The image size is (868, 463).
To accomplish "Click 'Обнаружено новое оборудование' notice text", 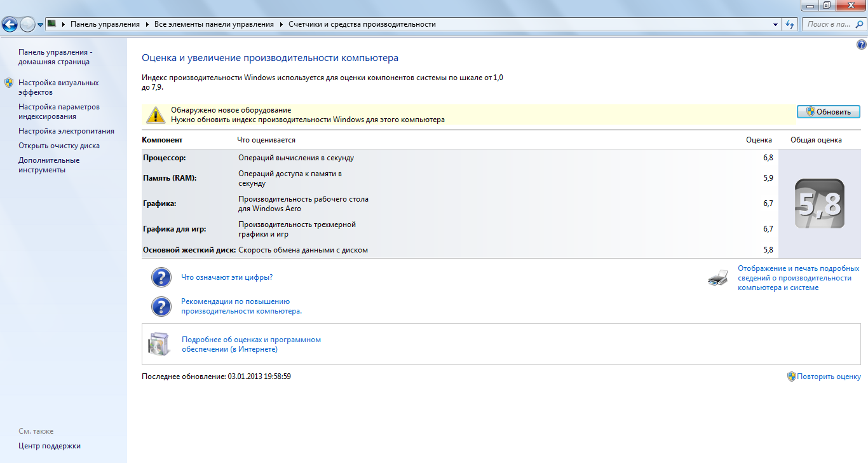I will click(231, 110).
